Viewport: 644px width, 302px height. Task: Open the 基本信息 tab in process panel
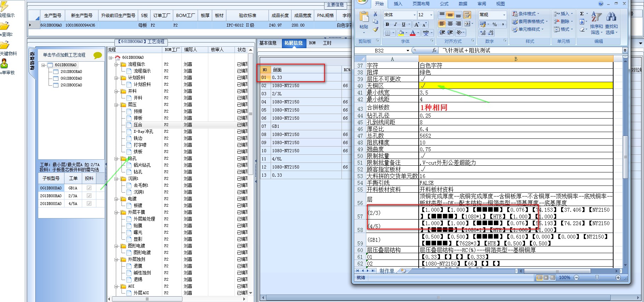[268, 43]
